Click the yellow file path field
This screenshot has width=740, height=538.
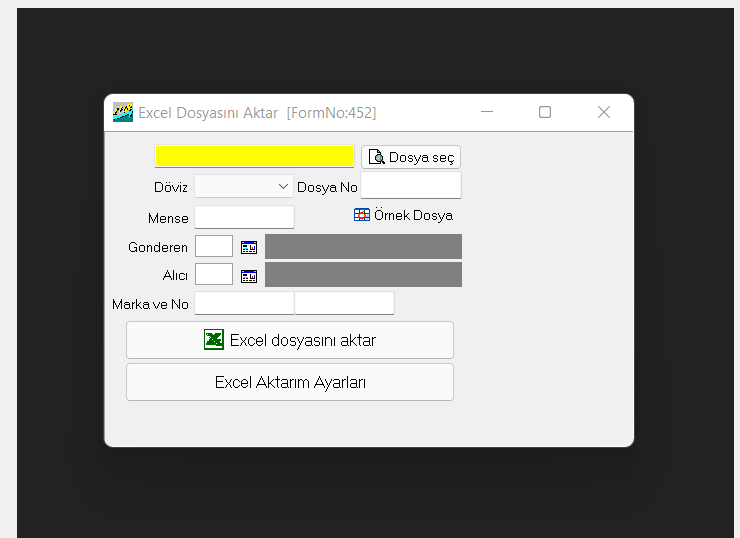click(x=254, y=156)
